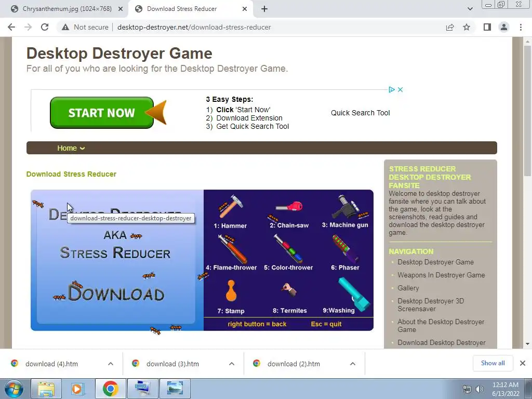The height and width of the screenshot is (399, 532).
Task: Open the Windows Start menu
Action: [14, 389]
